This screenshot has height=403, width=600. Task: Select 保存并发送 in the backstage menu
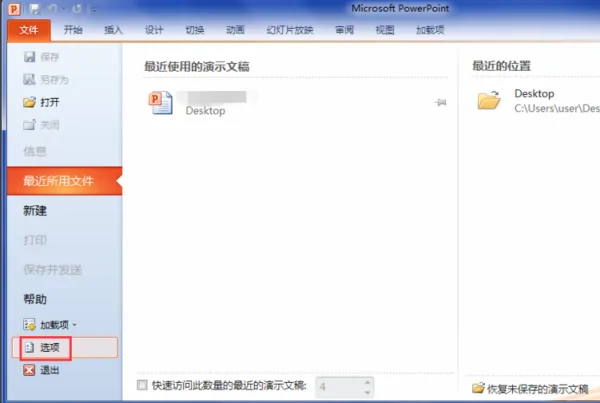click(x=52, y=270)
